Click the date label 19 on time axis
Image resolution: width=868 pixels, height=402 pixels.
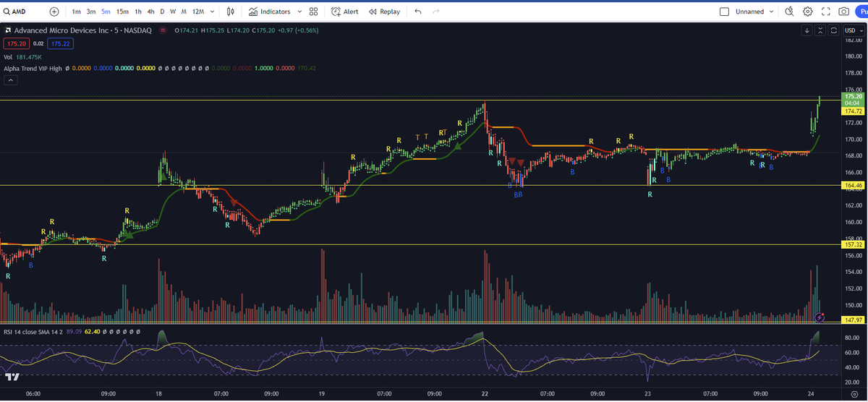coord(321,394)
